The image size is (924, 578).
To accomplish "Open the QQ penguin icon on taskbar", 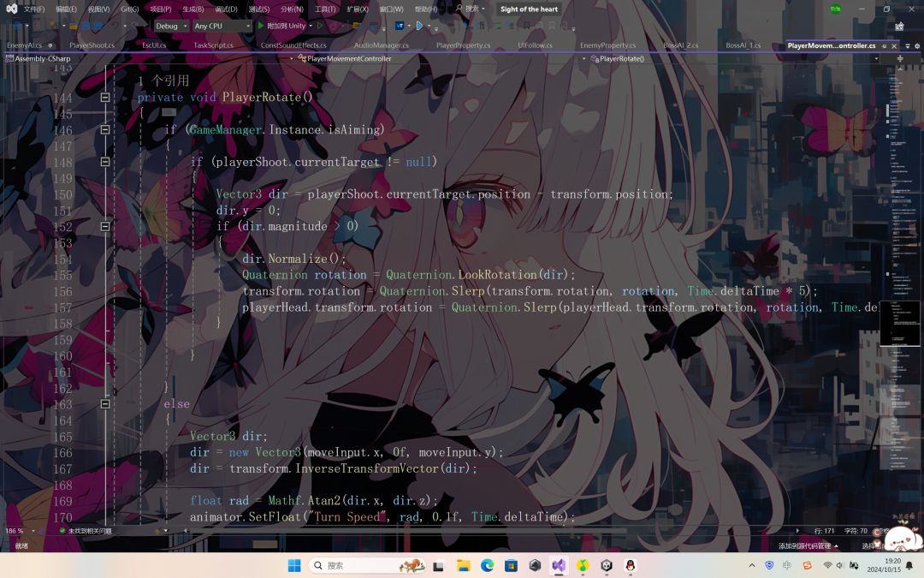I will pos(630,565).
